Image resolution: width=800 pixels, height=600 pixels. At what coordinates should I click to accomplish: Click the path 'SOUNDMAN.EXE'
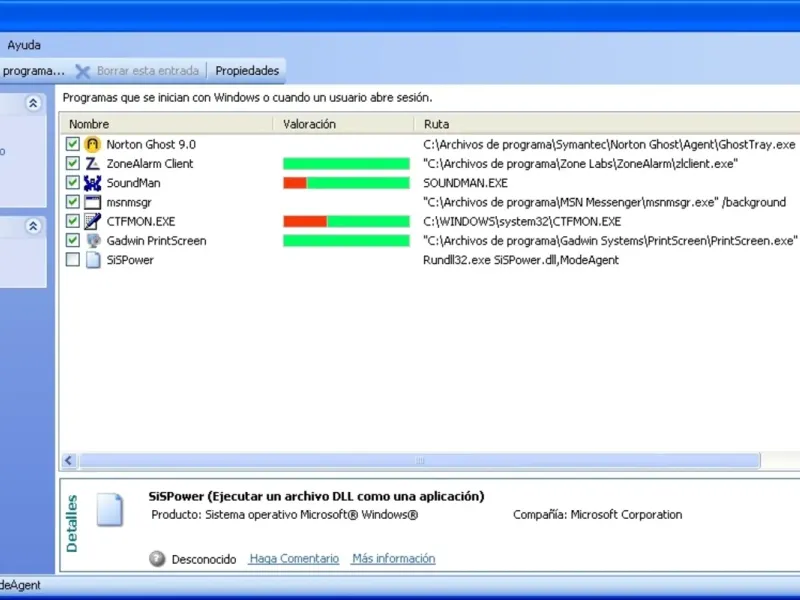[x=465, y=183]
